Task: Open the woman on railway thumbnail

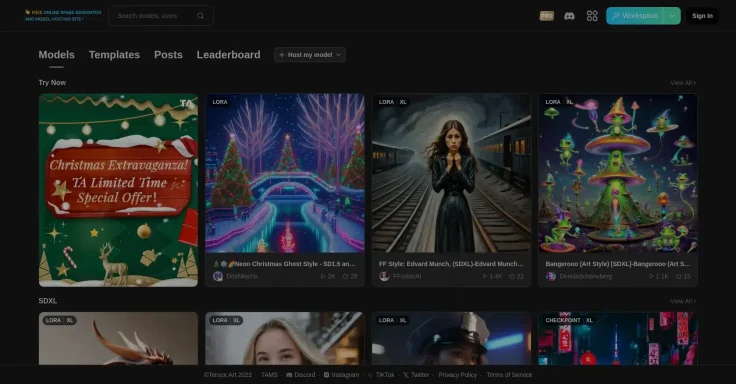Action: tap(452, 173)
